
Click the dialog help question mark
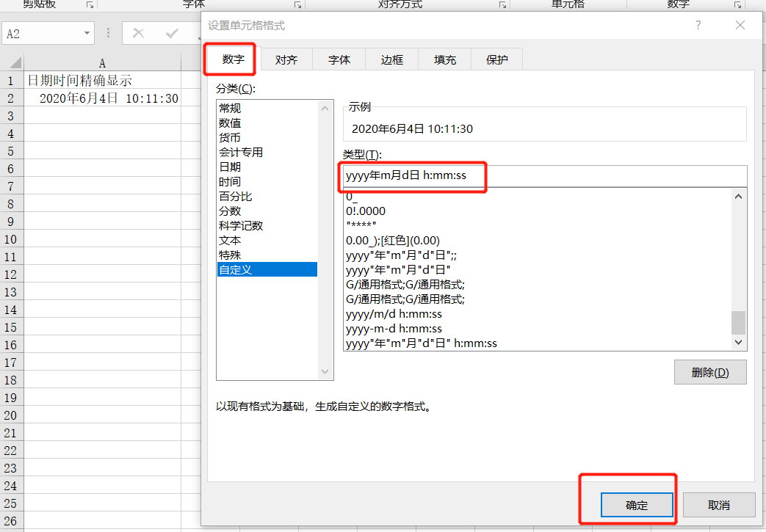coord(698,25)
